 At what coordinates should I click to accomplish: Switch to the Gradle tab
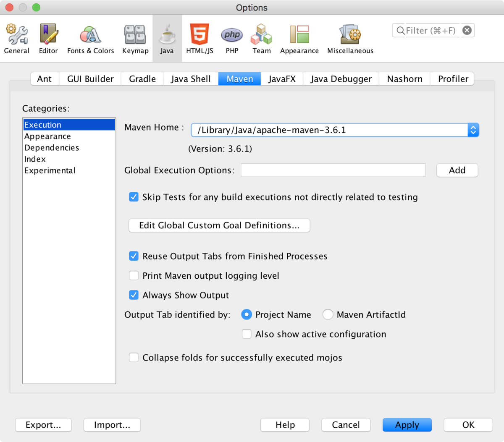pos(142,79)
